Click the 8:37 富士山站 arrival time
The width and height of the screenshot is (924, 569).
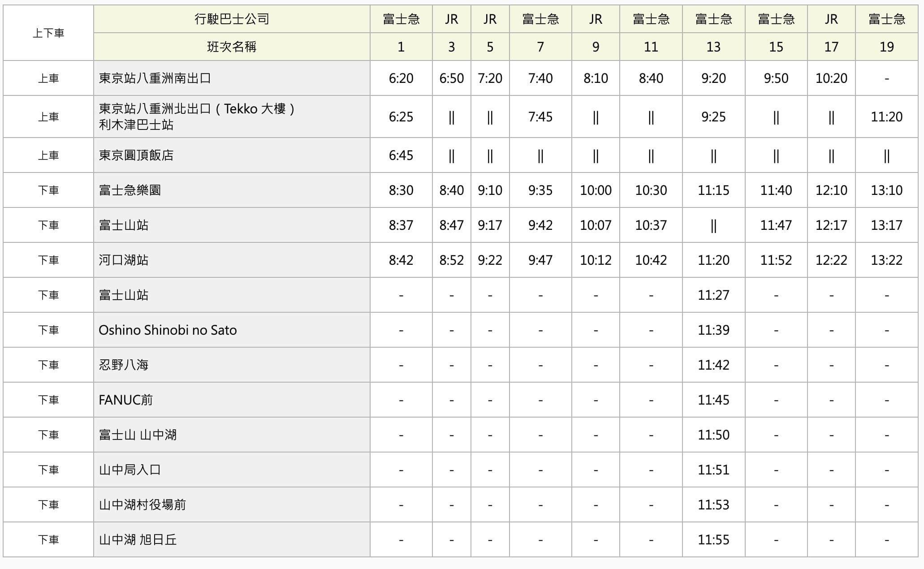[401, 225]
